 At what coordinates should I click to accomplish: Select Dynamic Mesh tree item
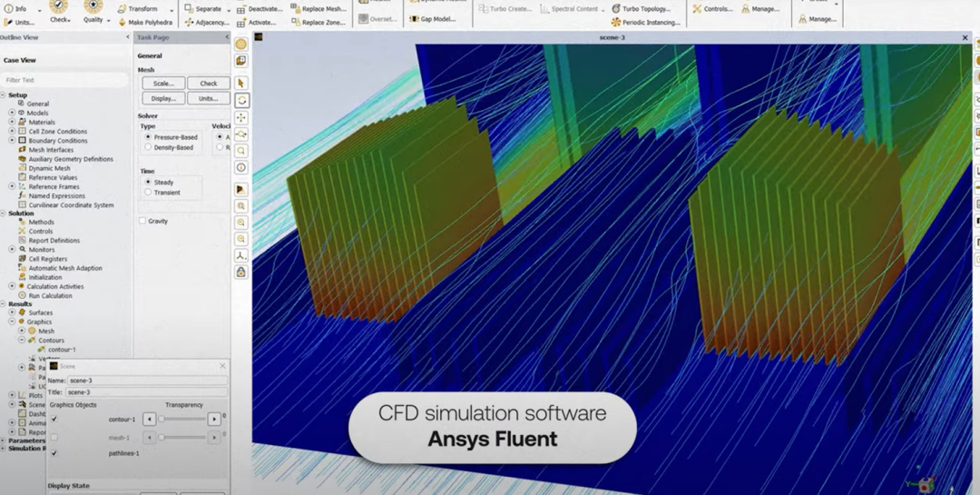pos(49,168)
